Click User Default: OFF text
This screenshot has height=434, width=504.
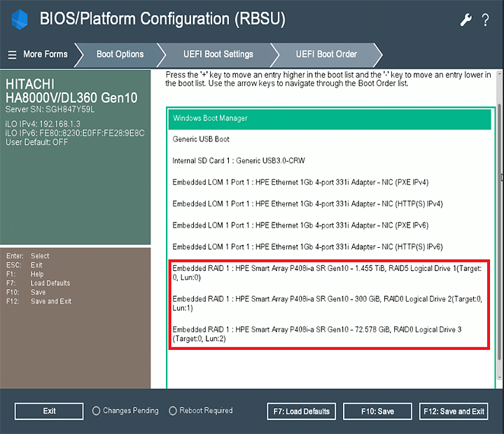point(36,142)
